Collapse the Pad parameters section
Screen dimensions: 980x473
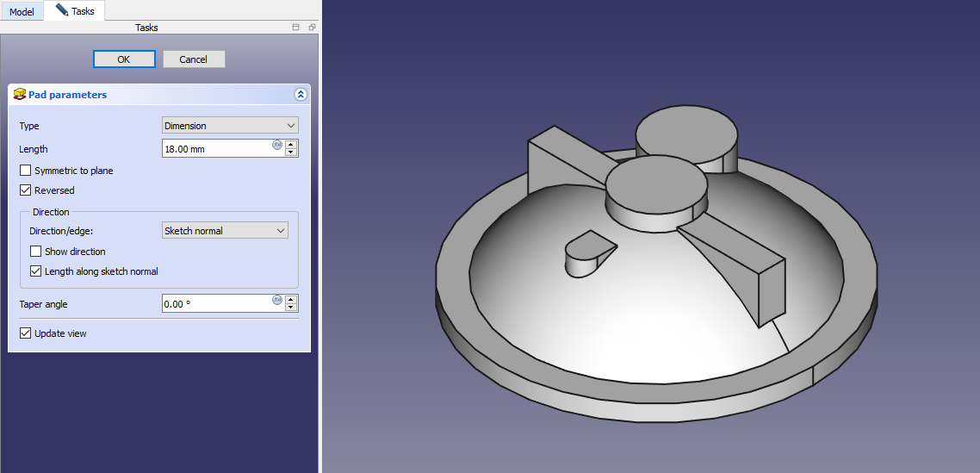[x=300, y=95]
